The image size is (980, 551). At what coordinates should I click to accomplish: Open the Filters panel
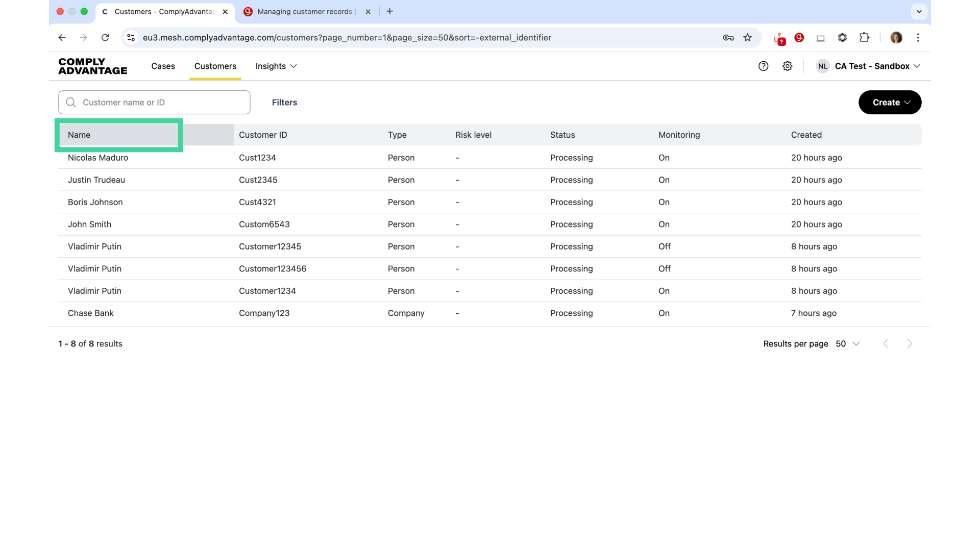click(x=284, y=102)
